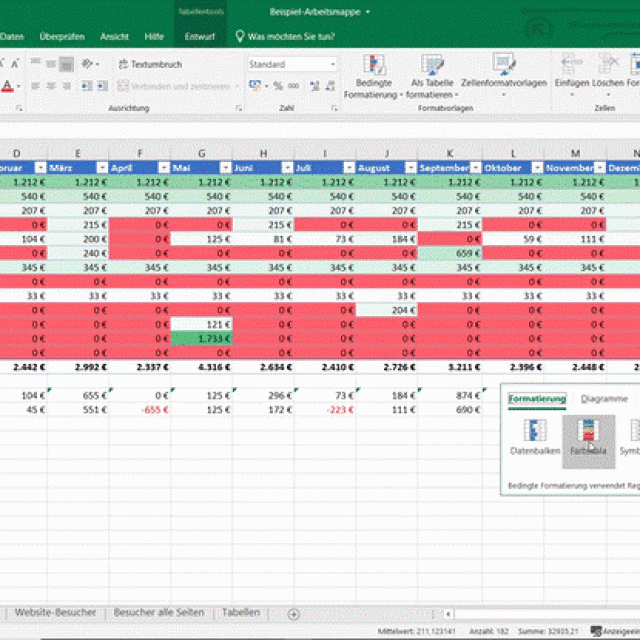Align text right
640x640 pixels.
tap(67, 86)
